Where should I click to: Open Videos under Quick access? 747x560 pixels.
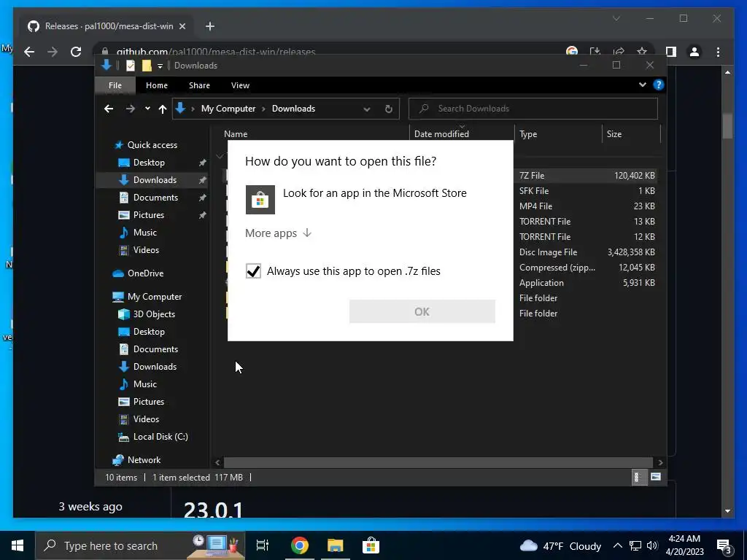coord(146,249)
